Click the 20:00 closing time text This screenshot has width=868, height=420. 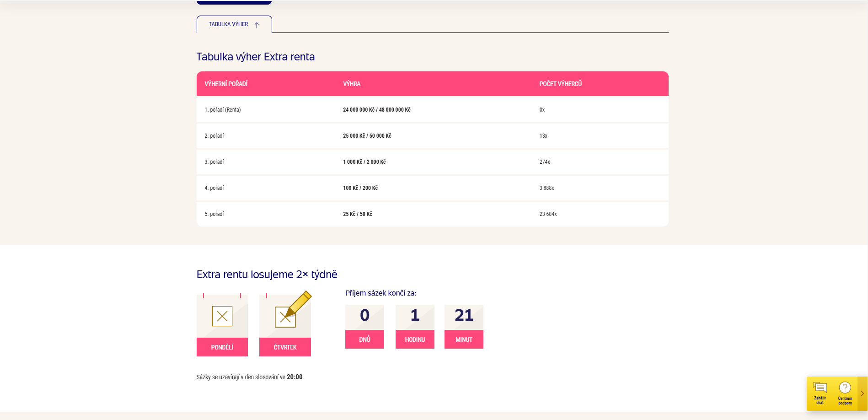pos(295,377)
